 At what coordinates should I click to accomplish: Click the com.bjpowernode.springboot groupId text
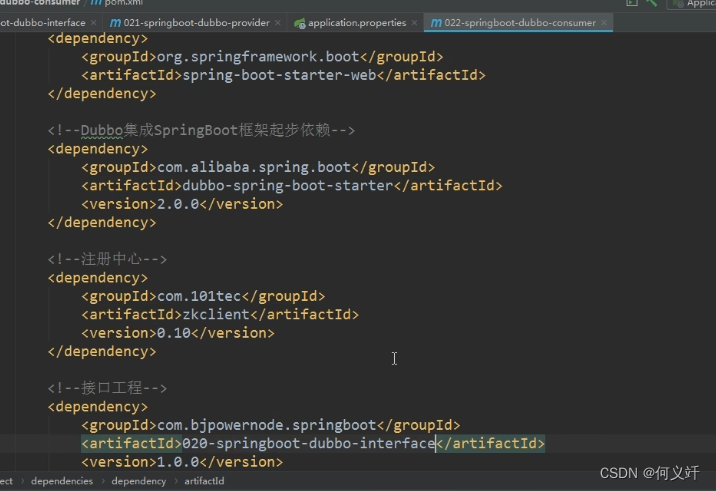point(267,425)
